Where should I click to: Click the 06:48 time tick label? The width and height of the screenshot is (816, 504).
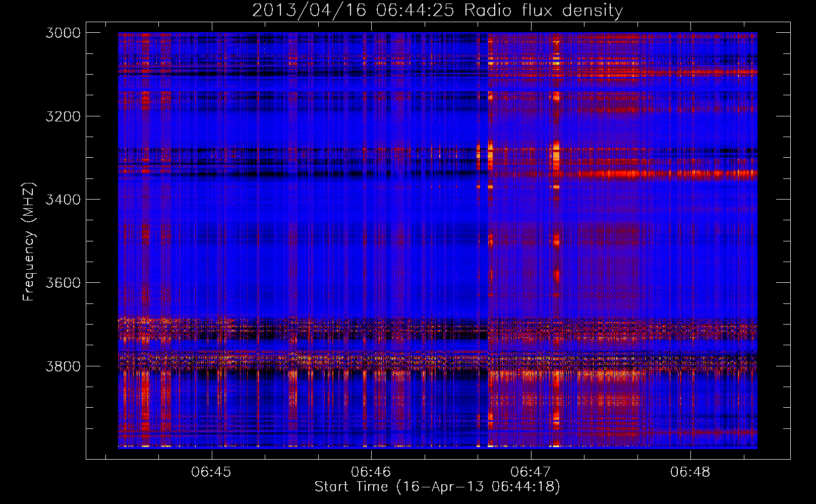click(x=690, y=472)
